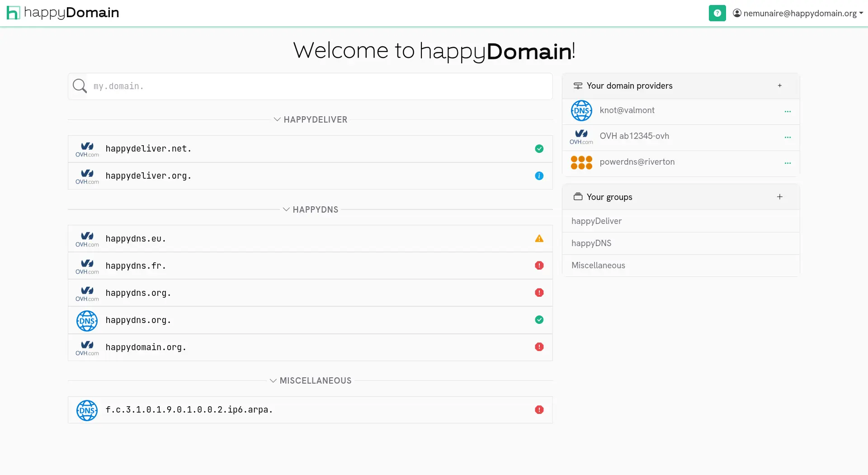Open the options menu for OVH ab12345-ovh
Screen dimensions: 868x475
tap(788, 137)
